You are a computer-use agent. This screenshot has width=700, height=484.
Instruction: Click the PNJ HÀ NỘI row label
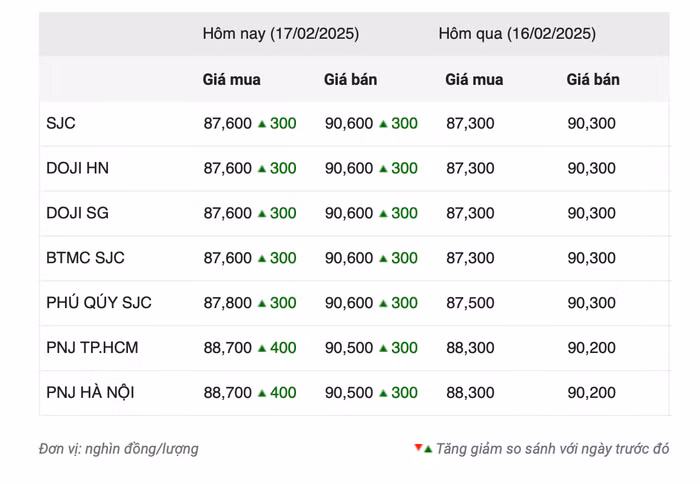(x=90, y=393)
